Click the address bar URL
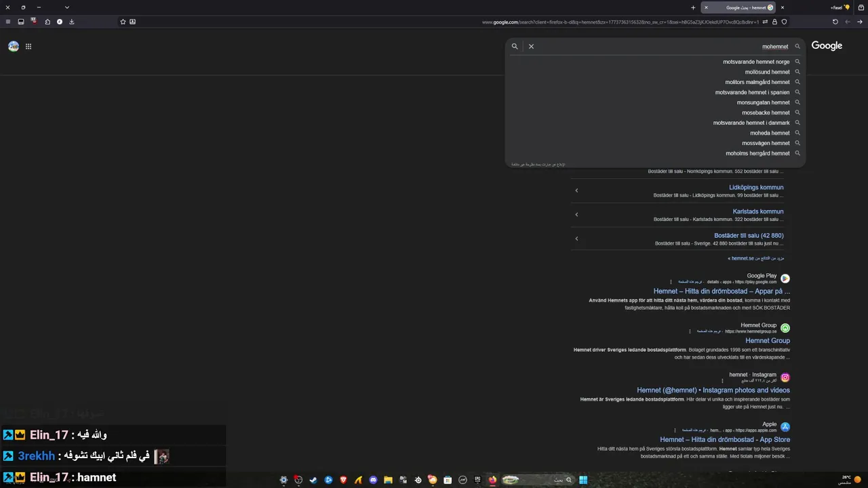The width and height of the screenshot is (868, 488). pyautogui.click(x=620, y=22)
